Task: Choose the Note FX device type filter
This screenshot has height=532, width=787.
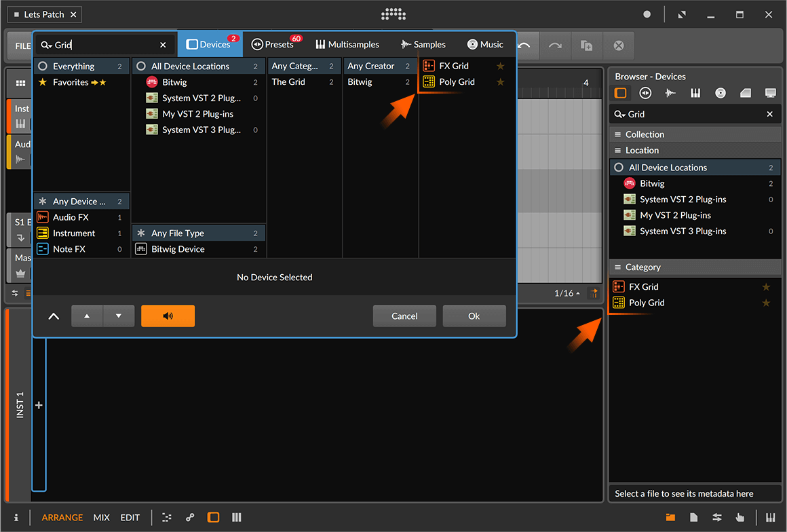Action: [x=69, y=249]
